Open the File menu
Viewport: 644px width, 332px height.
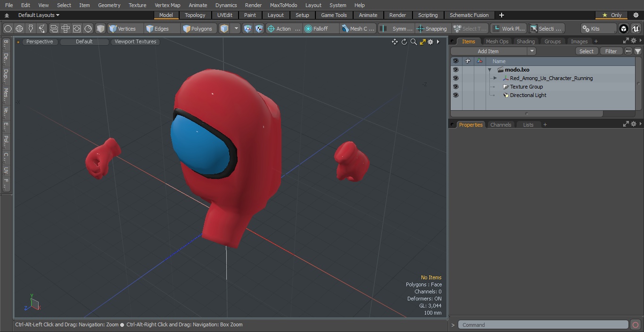click(9, 5)
